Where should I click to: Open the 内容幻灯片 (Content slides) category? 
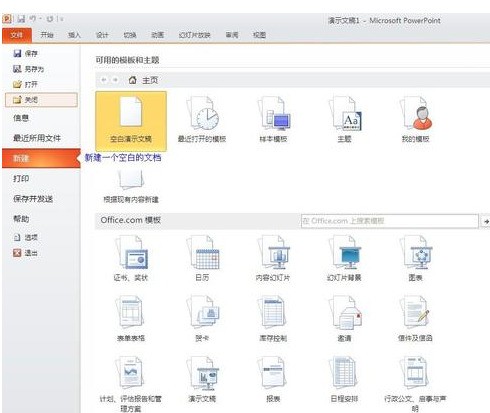click(x=273, y=258)
